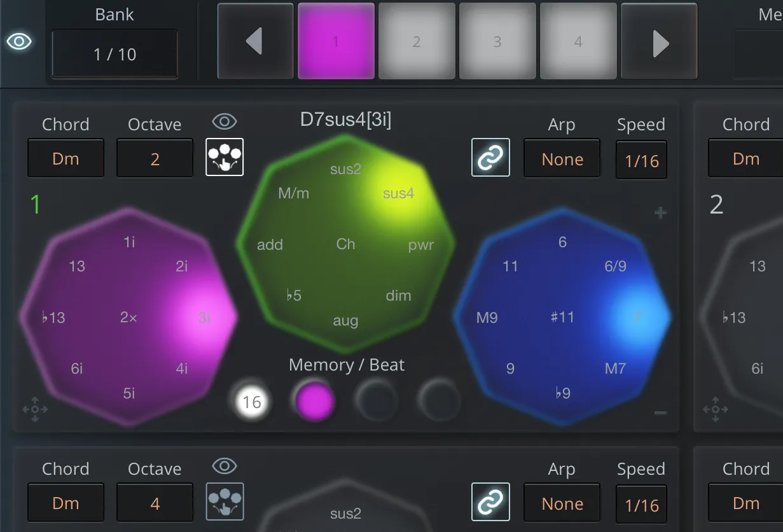Toggle the magenta Memory / Beat slot
Viewport: 783px width, 532px height.
click(x=315, y=402)
